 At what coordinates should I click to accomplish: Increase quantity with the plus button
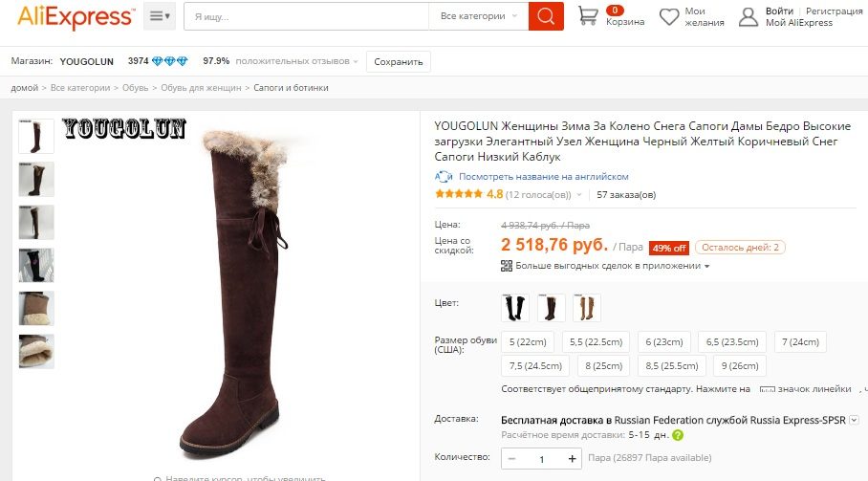pos(572,458)
